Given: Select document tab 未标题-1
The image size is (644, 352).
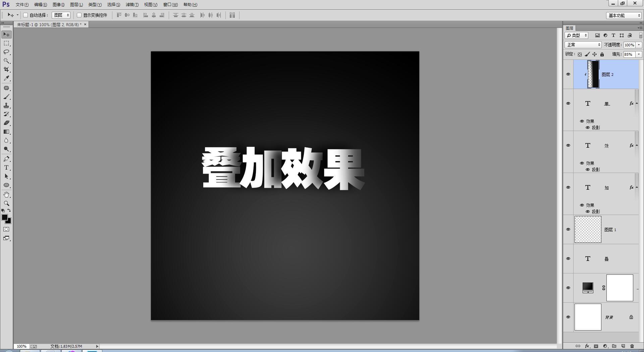Looking at the screenshot, I should tap(49, 25).
